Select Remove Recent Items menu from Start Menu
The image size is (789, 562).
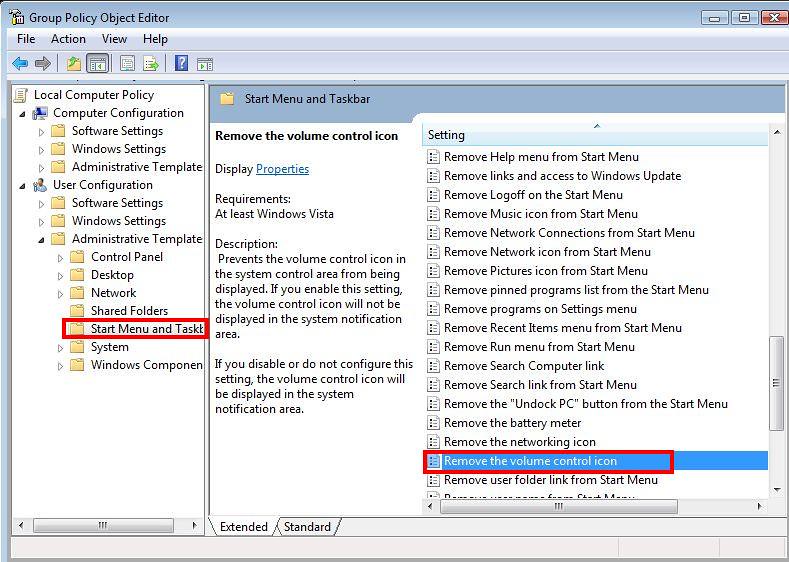click(563, 328)
